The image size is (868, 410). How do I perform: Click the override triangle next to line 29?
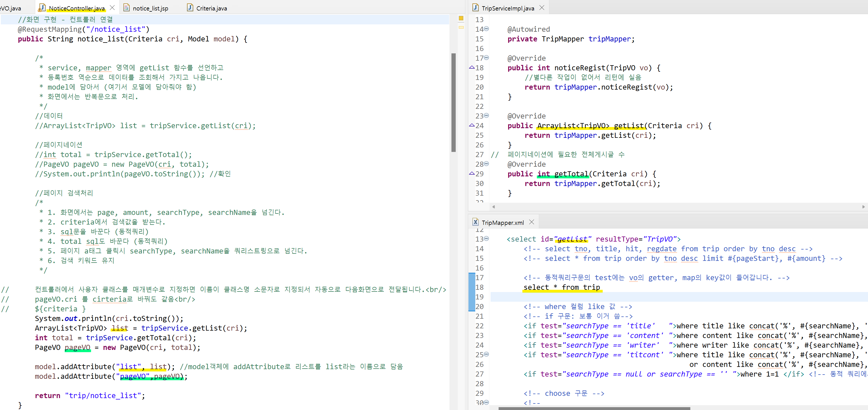pos(472,174)
